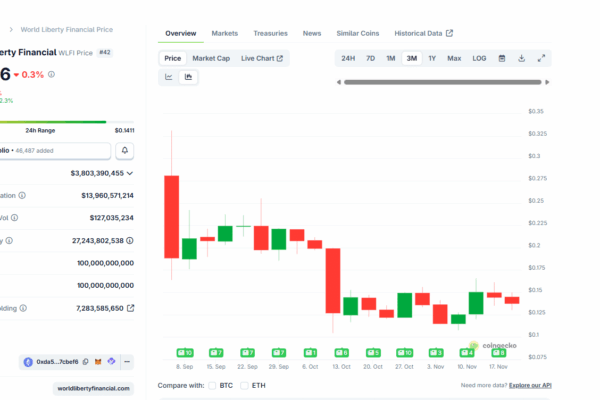Click the chart horizontal range scrollbar
Screen dimensions: 600x400
point(441,82)
